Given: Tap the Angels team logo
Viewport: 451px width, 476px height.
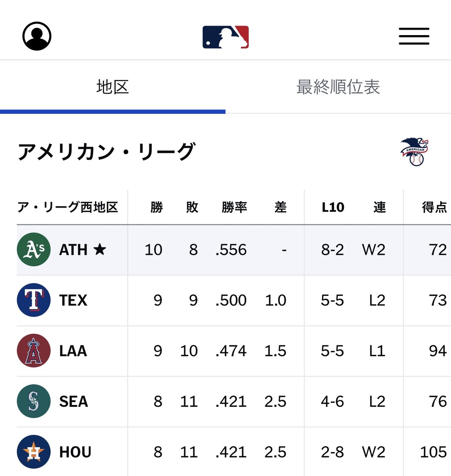Looking at the screenshot, I should pyautogui.click(x=34, y=351).
